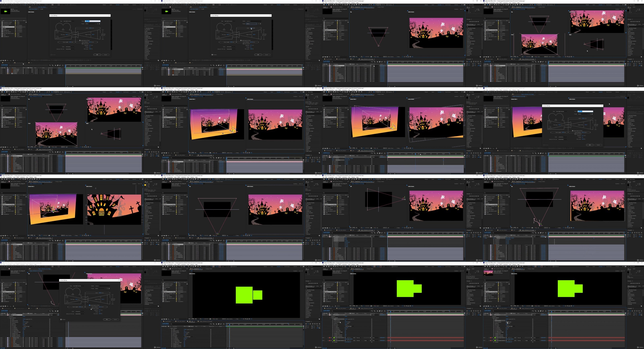Click Interpret Footage icon in top-left frame
644x349 pixels.
1,60
